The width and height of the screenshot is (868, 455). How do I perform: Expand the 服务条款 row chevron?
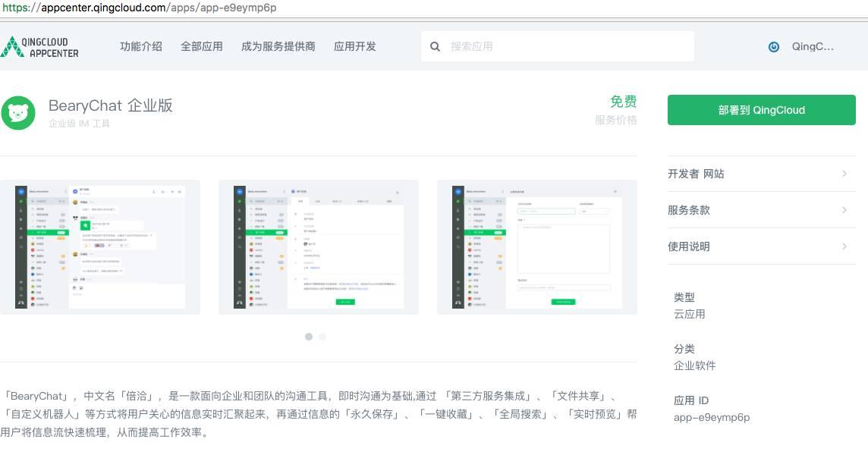coord(844,210)
